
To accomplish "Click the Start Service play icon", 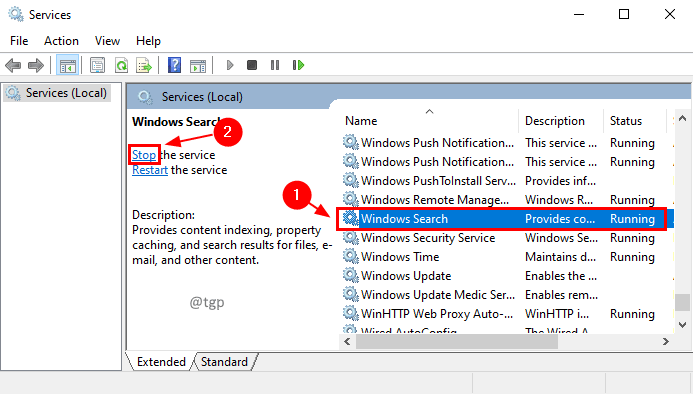I will pos(230,65).
